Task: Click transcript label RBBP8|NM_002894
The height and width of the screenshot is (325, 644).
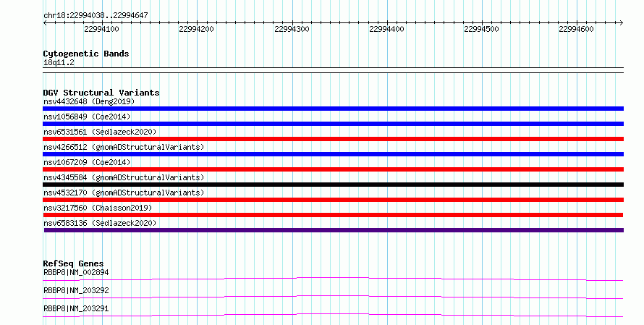Action: 76,272
